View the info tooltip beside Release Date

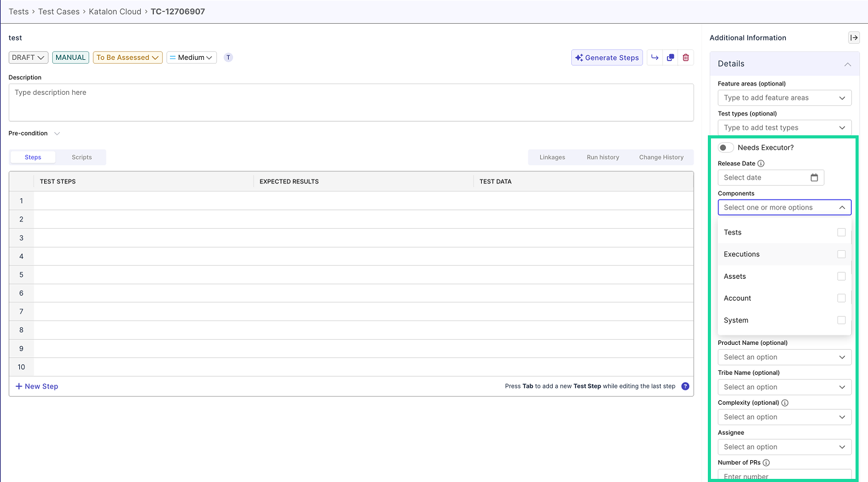pyautogui.click(x=760, y=163)
